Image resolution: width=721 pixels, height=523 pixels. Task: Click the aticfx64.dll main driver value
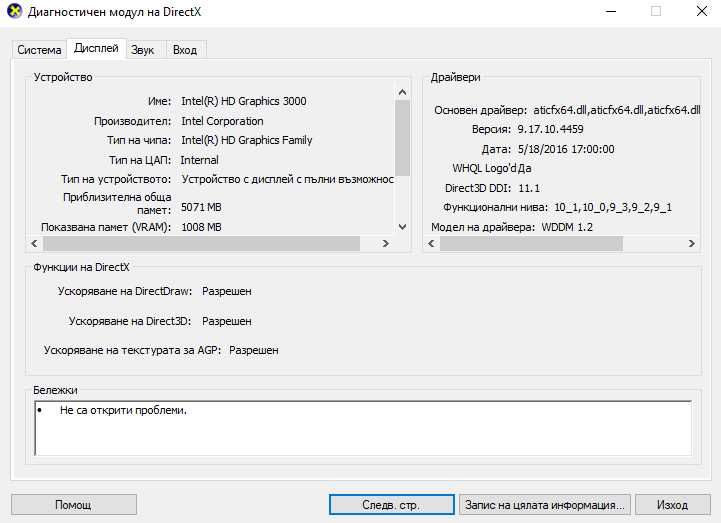coord(617,110)
